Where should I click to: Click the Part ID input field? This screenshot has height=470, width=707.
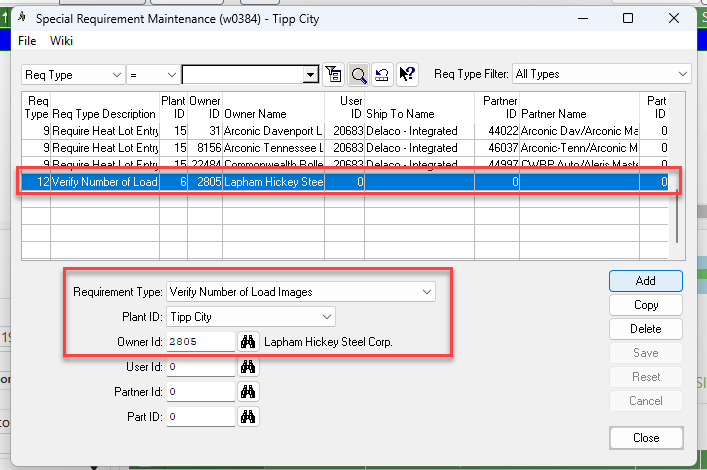click(201, 416)
